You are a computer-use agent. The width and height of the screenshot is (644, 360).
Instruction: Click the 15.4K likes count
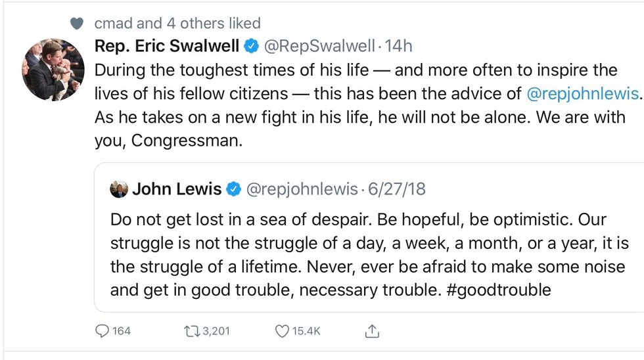(x=307, y=330)
